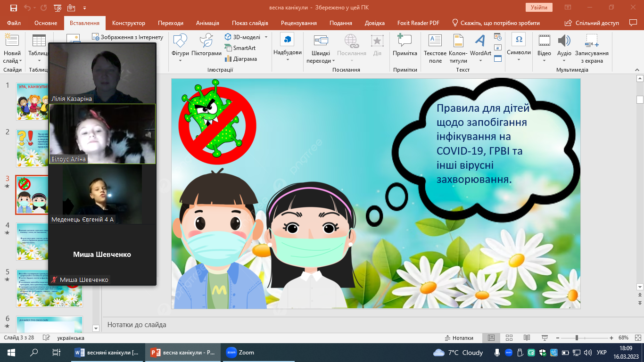Switch to the Анімація tab

(207, 23)
